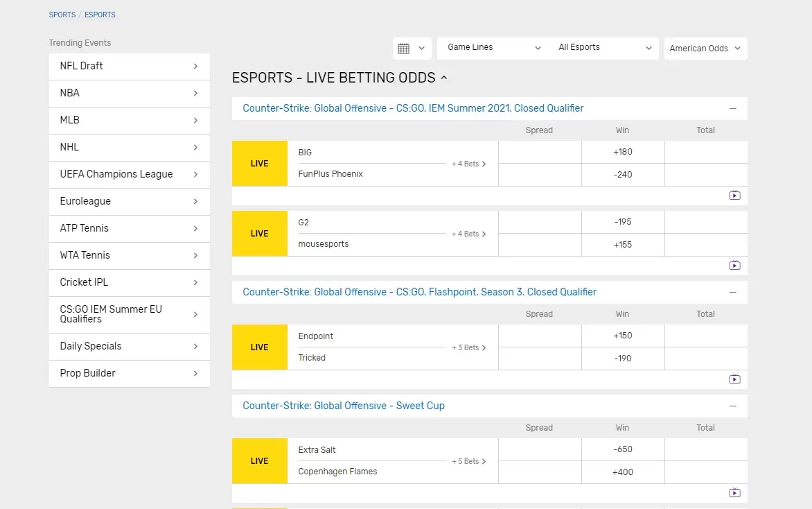Bet on BIG to win at +180
Image resolution: width=812 pixels, height=509 pixels.
pyautogui.click(x=623, y=152)
